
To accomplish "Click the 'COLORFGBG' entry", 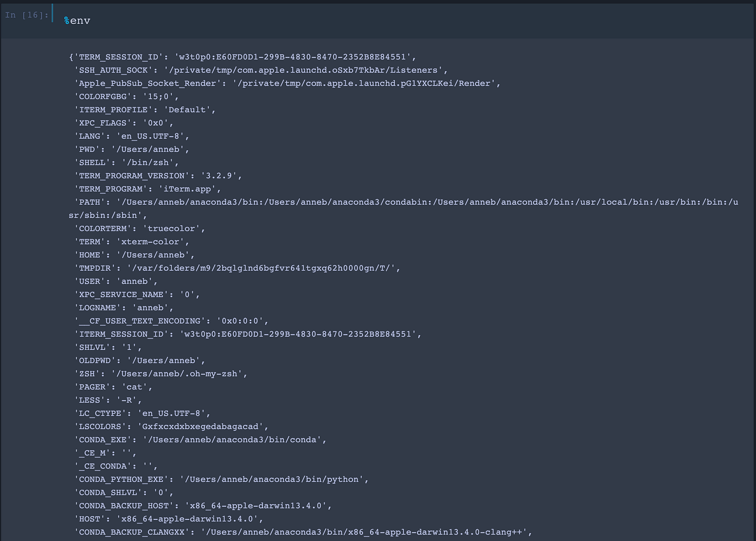I will [126, 97].
